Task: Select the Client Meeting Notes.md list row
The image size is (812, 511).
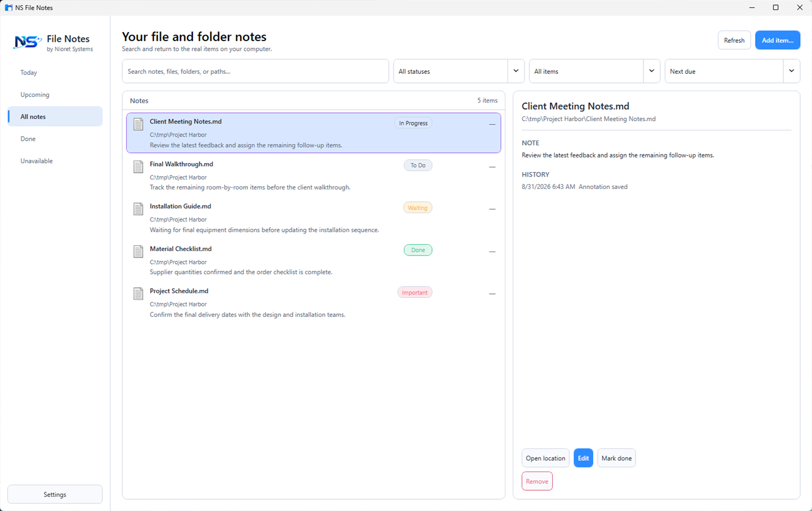Action: [314, 133]
